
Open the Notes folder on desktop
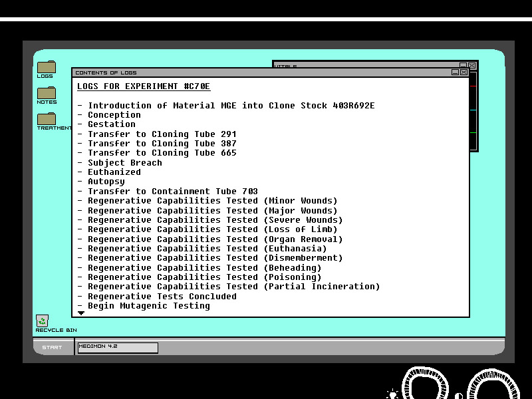click(x=46, y=93)
